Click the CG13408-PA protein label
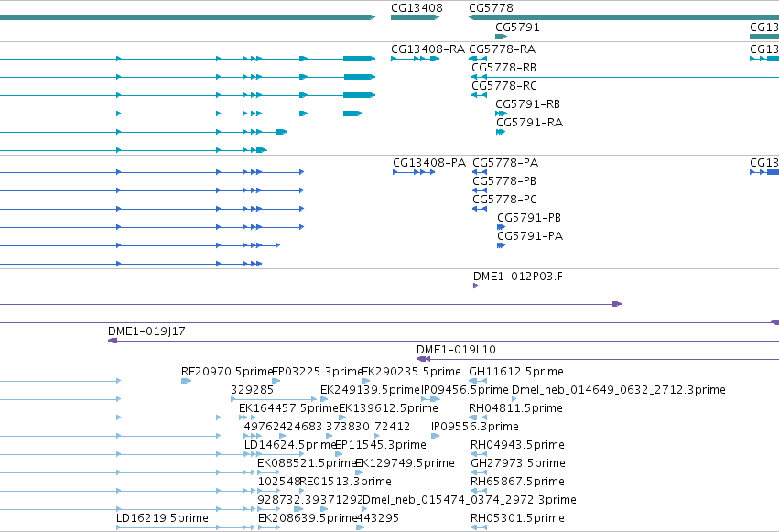 pyautogui.click(x=429, y=163)
